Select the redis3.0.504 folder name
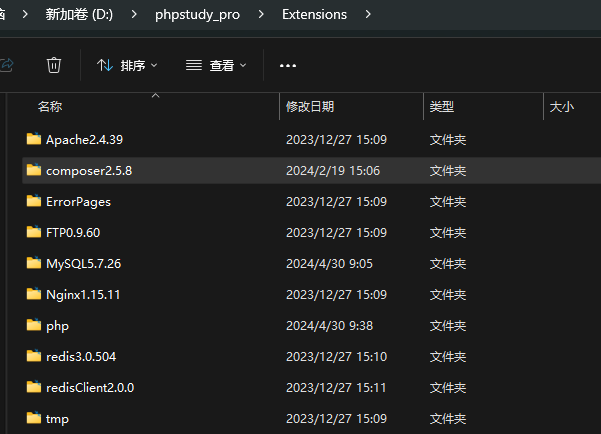This screenshot has height=434, width=601. pos(81,357)
